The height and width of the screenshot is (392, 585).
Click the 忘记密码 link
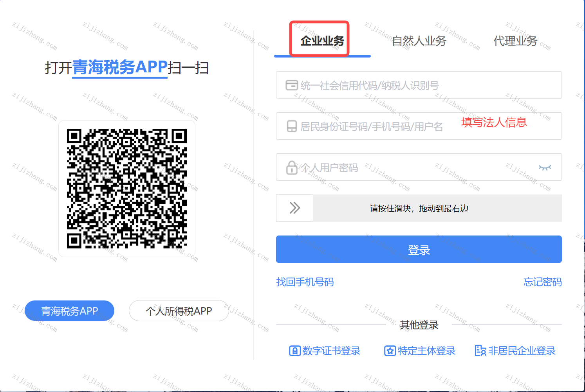[x=542, y=282]
